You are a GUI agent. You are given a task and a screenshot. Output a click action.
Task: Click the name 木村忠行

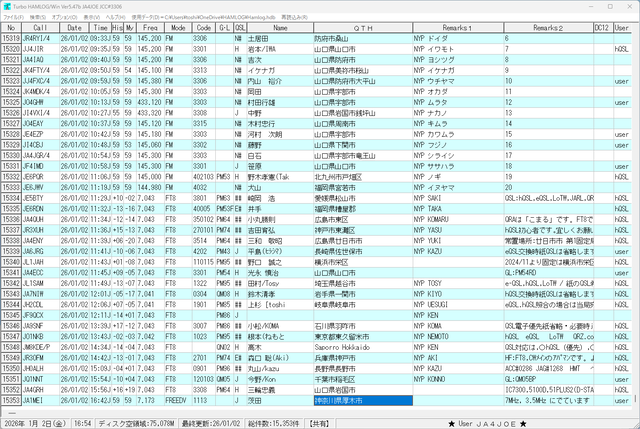[261, 124]
